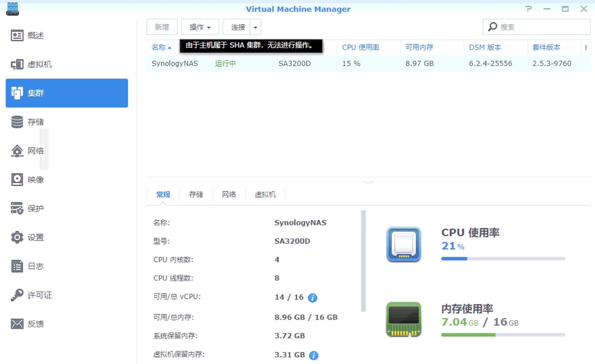This screenshot has width=595, height=364.
Task: Click the 新增 add button
Action: click(162, 27)
